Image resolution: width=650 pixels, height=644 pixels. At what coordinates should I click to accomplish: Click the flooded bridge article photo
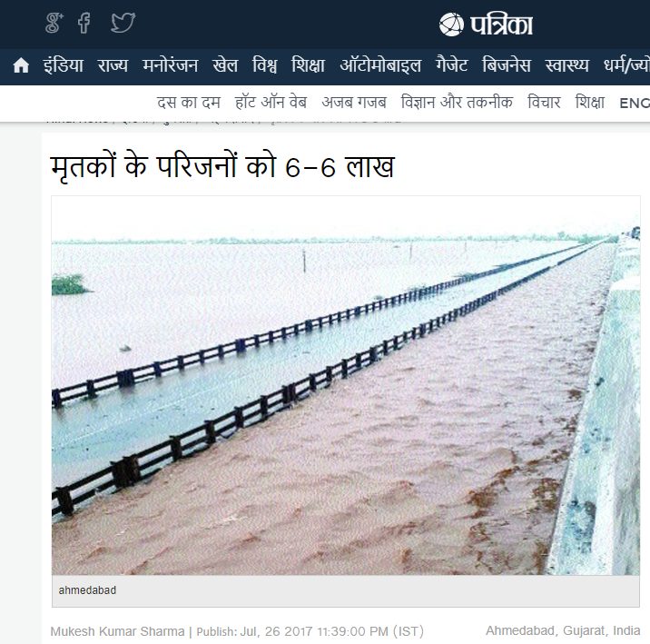point(346,385)
